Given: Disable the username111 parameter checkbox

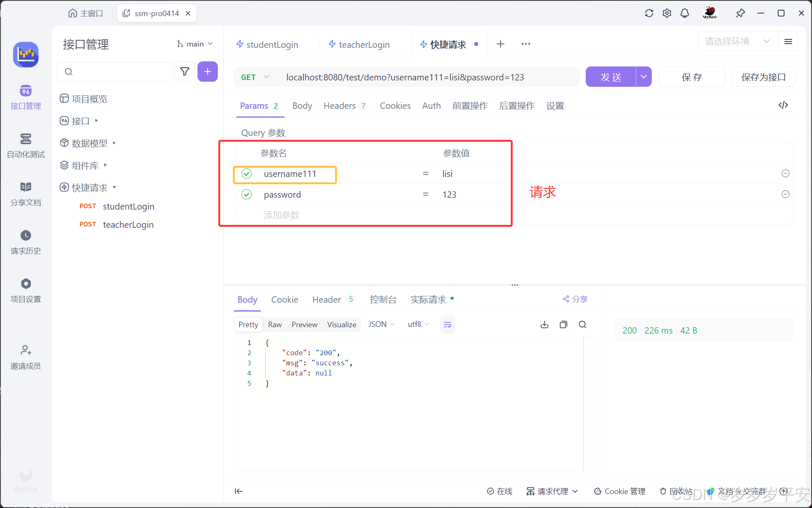Looking at the screenshot, I should [x=247, y=174].
